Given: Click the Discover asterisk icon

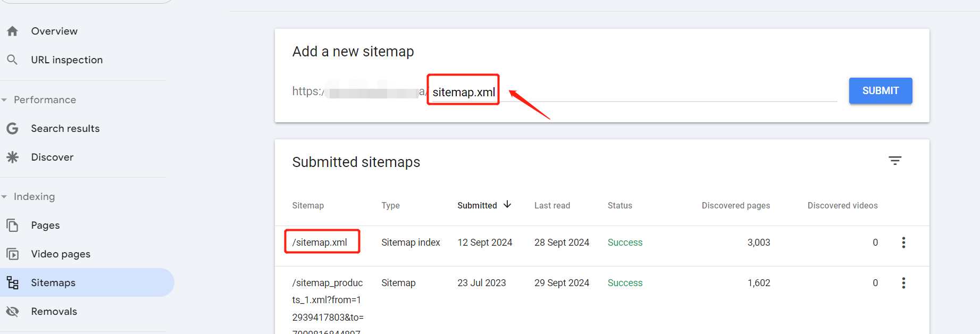Looking at the screenshot, I should 12,157.
